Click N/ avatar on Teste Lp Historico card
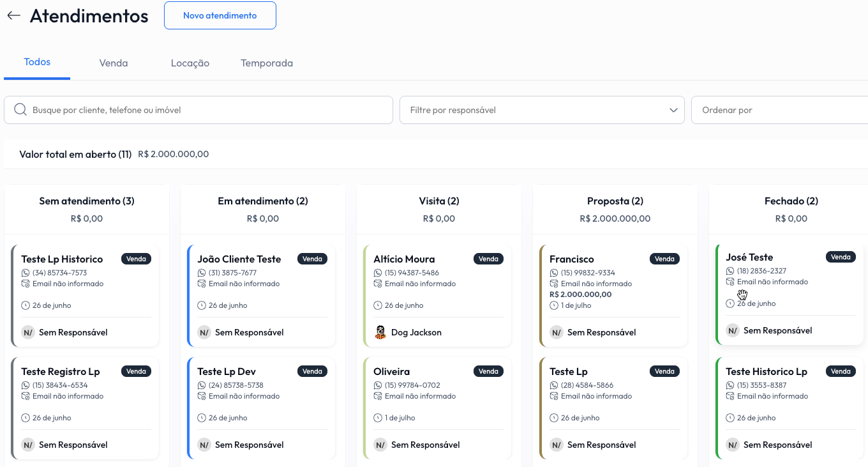The image size is (868, 467). (28, 332)
